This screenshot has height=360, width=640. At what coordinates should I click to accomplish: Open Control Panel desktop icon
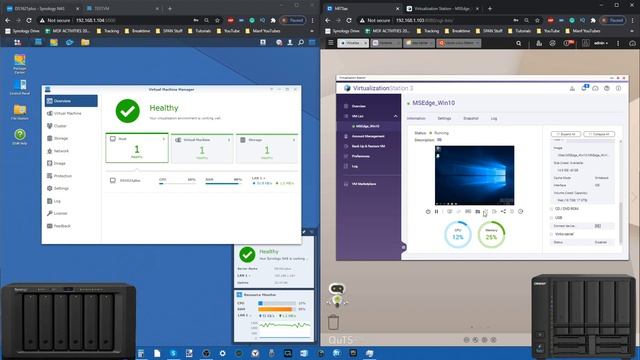pyautogui.click(x=20, y=87)
